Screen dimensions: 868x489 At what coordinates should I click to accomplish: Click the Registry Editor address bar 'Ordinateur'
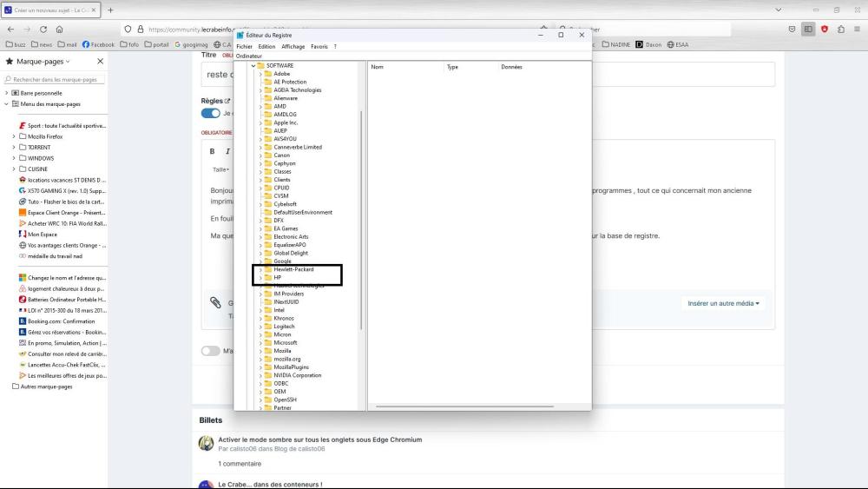[x=412, y=56]
